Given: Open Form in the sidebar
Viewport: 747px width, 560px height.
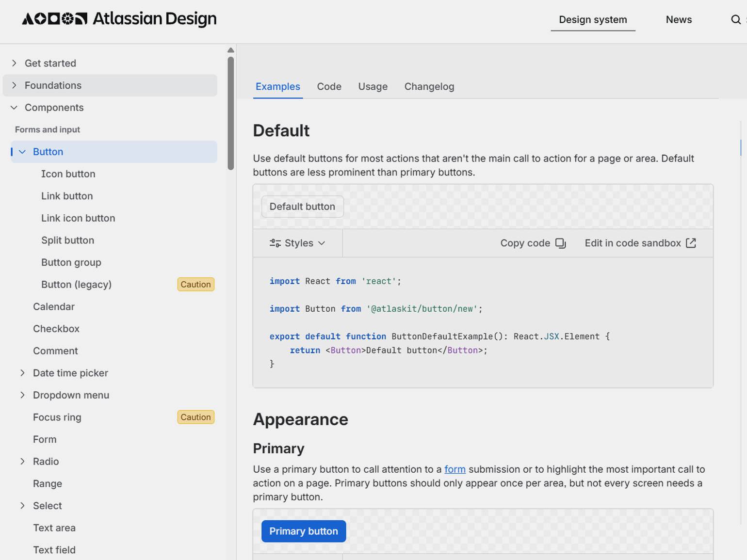Looking at the screenshot, I should click(x=45, y=439).
